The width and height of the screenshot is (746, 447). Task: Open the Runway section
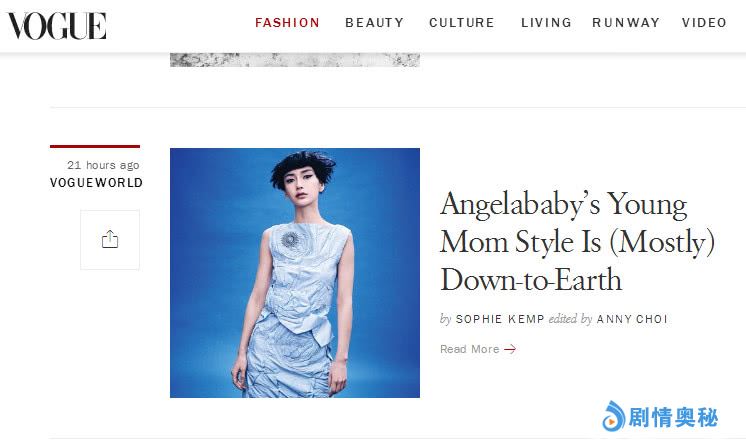tap(626, 23)
